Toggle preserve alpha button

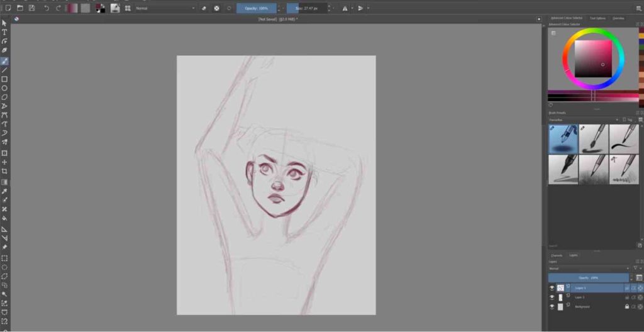coord(216,8)
